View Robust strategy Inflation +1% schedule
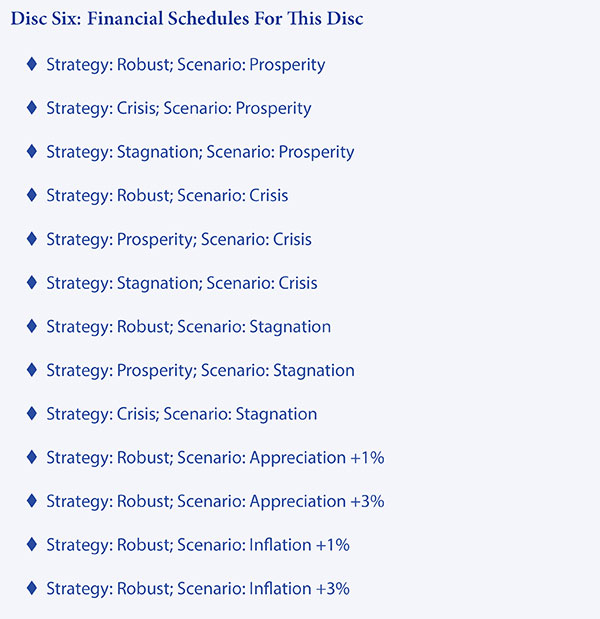 [x=198, y=546]
